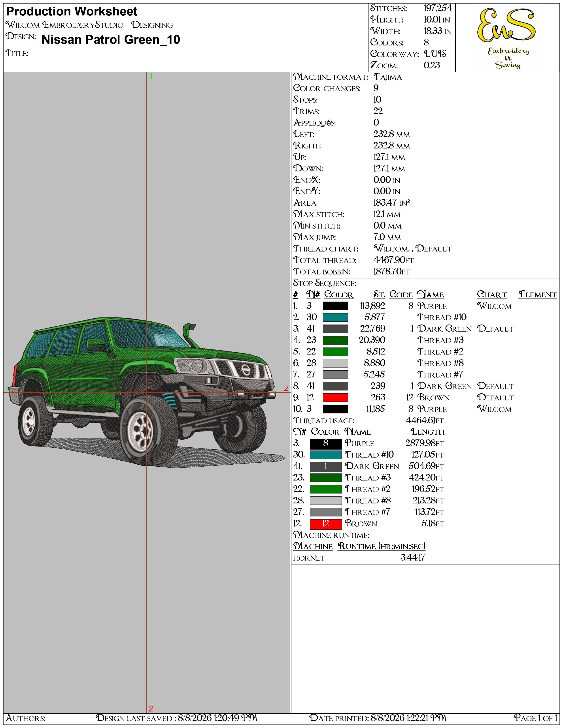Click the dark gray swatch beside 239 stitches
Image resolution: width=563 pixels, height=728 pixels.
335,386
